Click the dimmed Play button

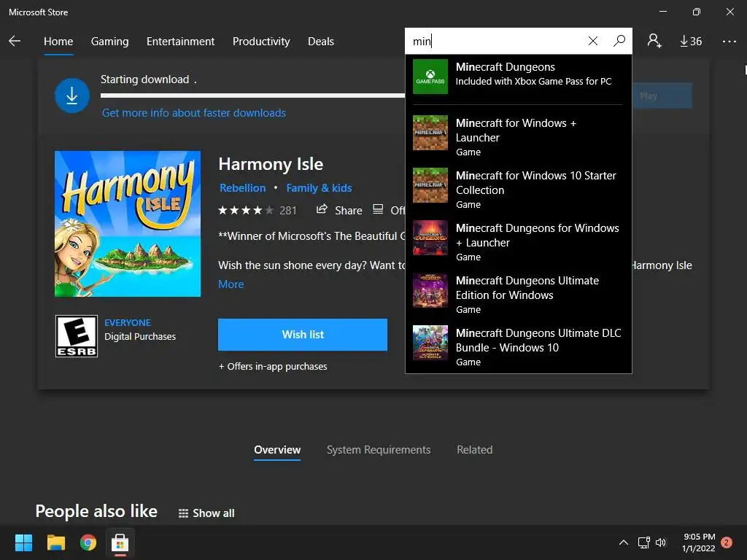pyautogui.click(x=662, y=96)
